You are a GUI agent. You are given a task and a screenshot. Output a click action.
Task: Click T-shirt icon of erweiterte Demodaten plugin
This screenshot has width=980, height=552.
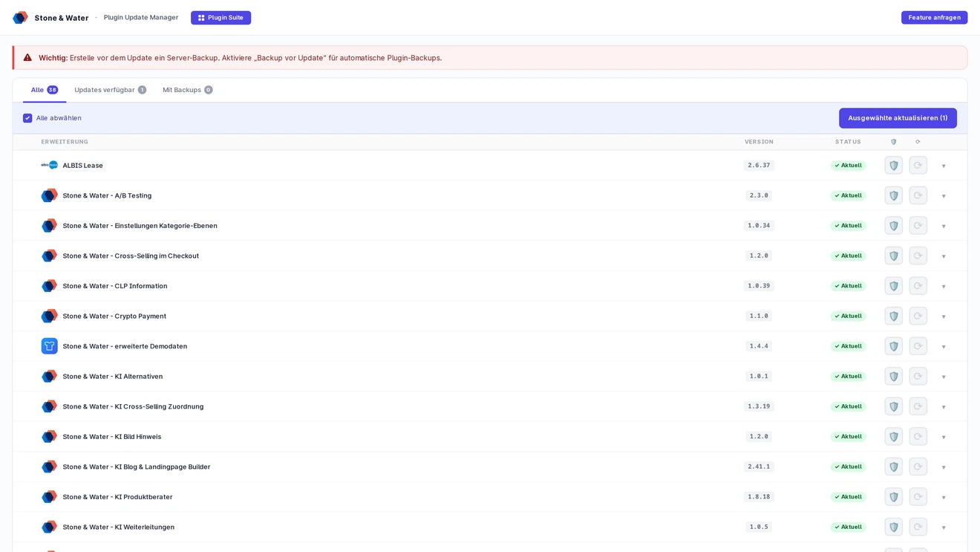tap(49, 346)
